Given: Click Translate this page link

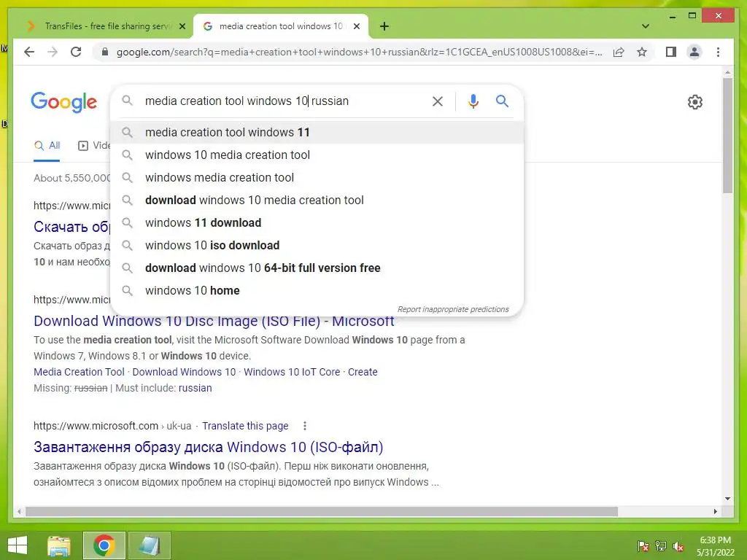Looking at the screenshot, I should (245, 426).
